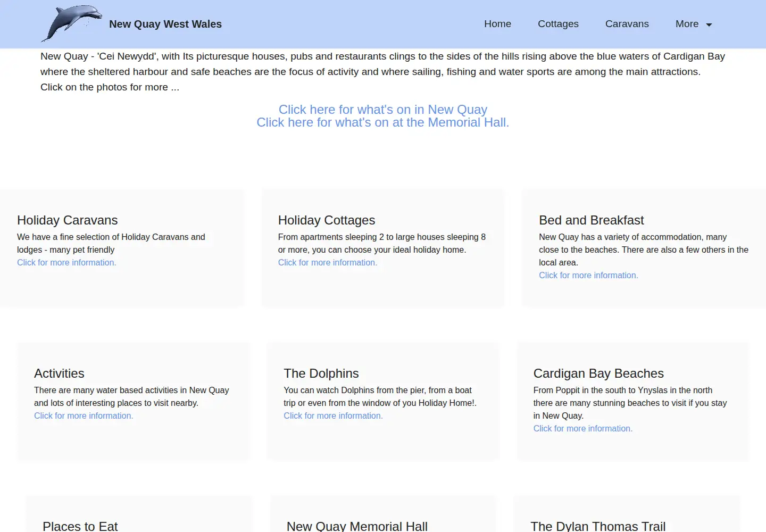Image resolution: width=766 pixels, height=532 pixels.
Task: Select the Cardigan Bay Beaches heading
Action: (x=598, y=373)
